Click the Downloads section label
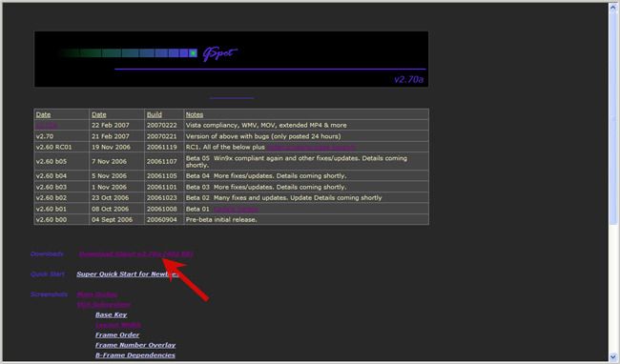 pyautogui.click(x=47, y=253)
